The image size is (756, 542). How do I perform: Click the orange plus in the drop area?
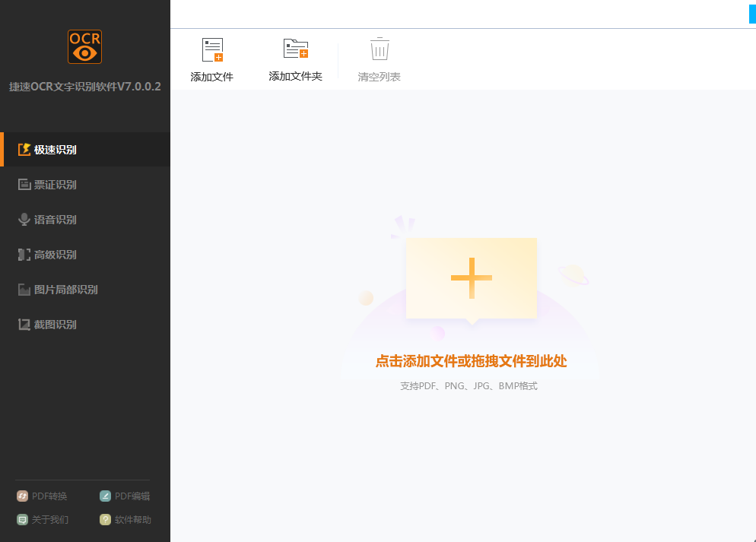tap(472, 277)
